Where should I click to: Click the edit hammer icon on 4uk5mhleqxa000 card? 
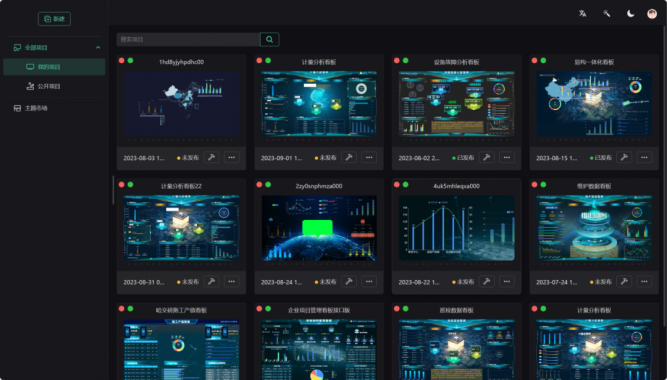click(487, 281)
